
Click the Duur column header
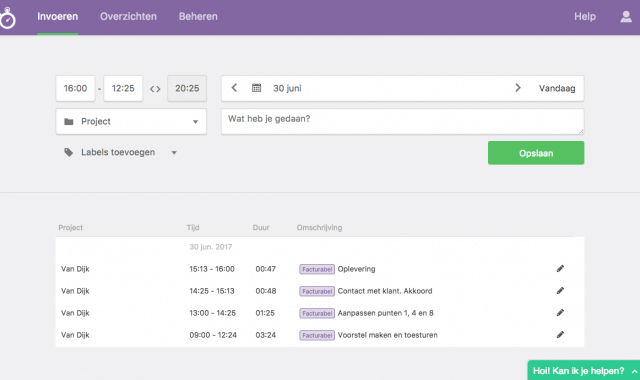point(261,228)
